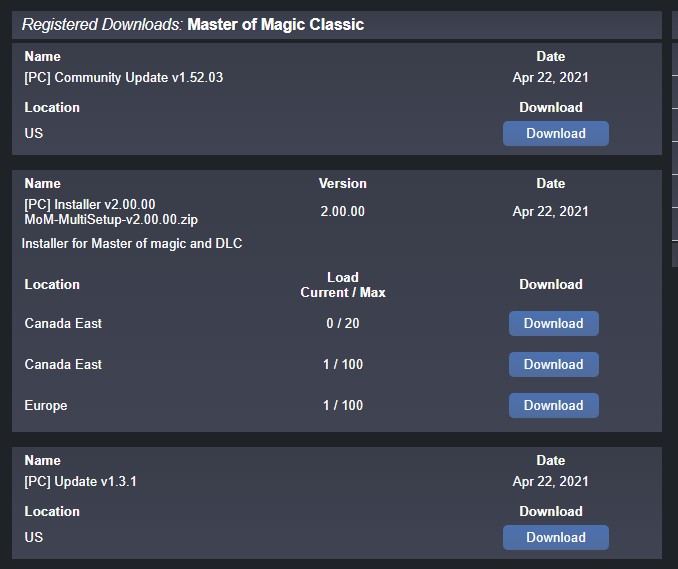Click the 0 / 20 load value
The image size is (678, 569).
point(342,324)
